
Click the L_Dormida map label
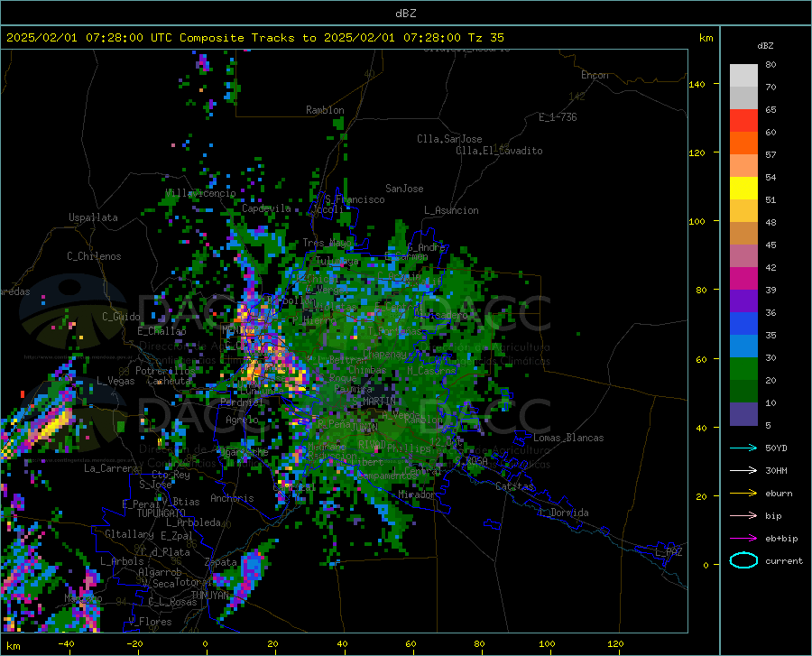click(563, 513)
